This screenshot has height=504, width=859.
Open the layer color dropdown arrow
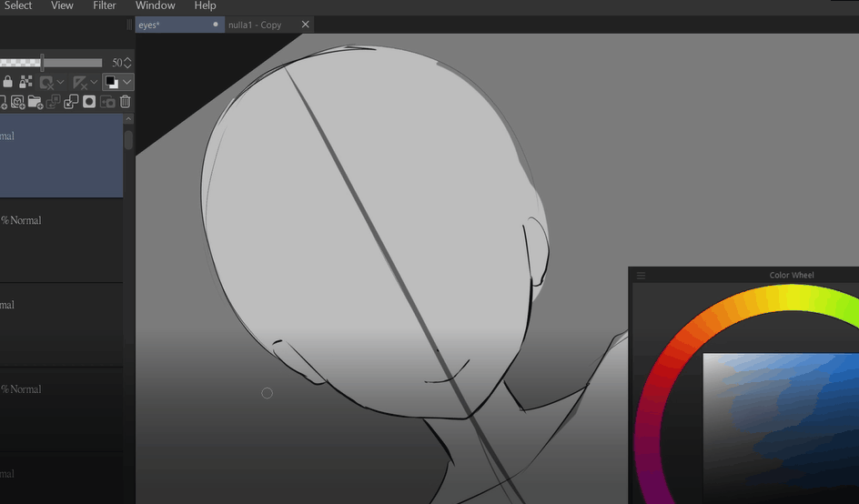[x=127, y=82]
